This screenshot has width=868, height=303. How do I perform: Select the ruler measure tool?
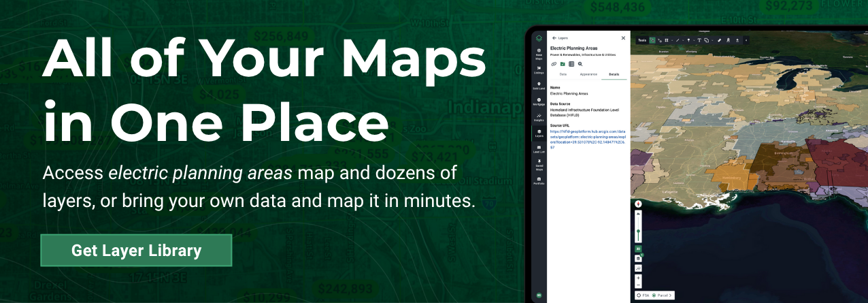click(719, 40)
